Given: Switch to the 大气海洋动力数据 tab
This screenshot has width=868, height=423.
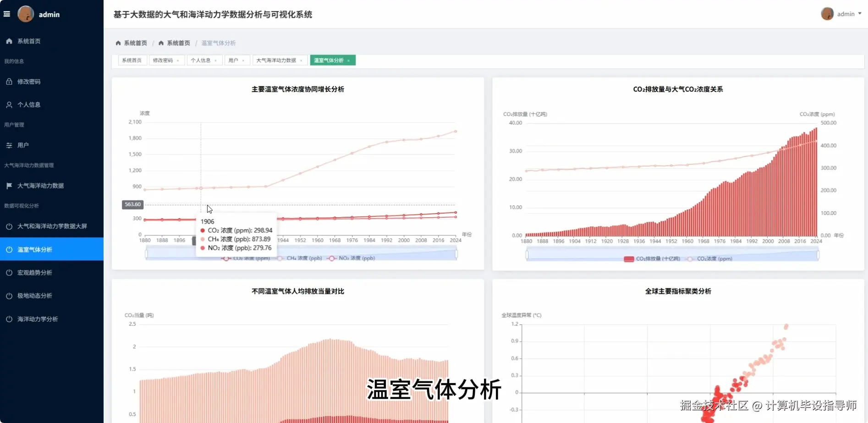Looking at the screenshot, I should tap(276, 60).
